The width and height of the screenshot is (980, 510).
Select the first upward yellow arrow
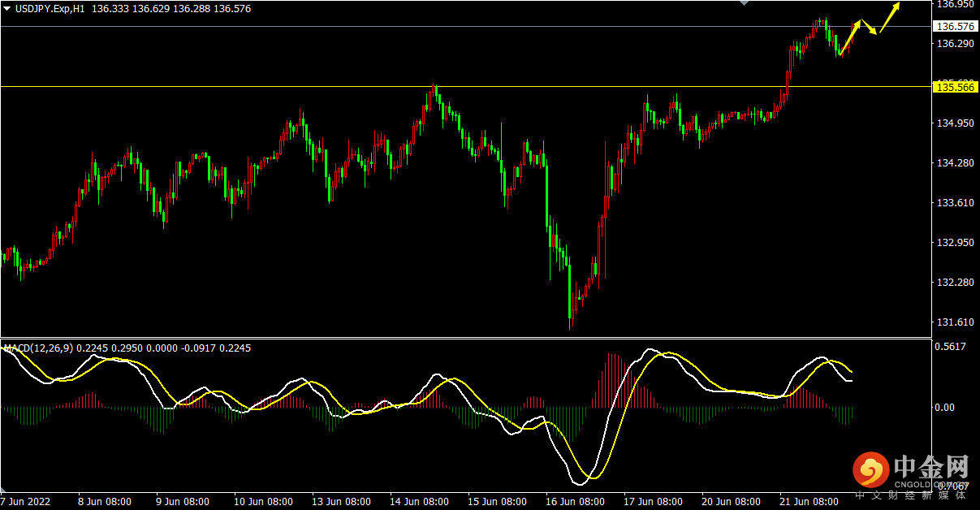point(850,37)
